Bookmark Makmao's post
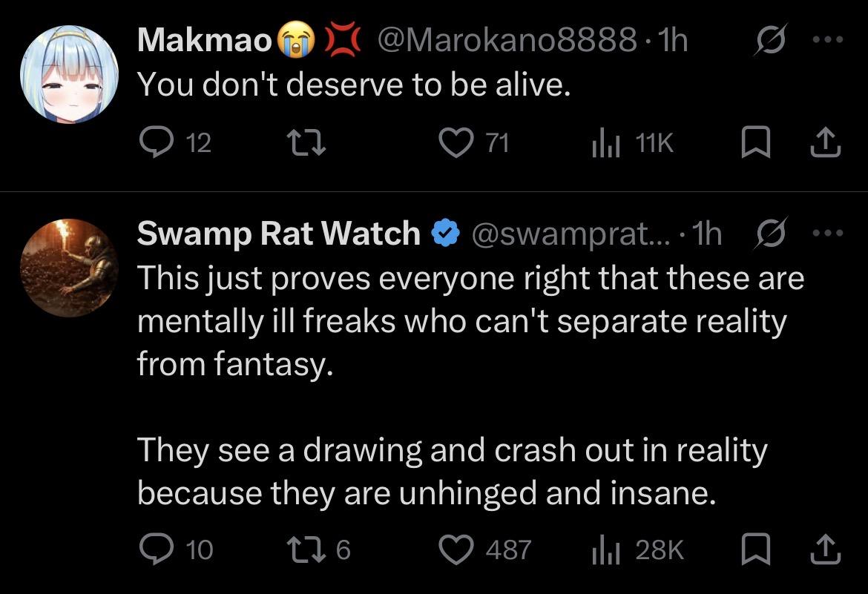 [754, 142]
